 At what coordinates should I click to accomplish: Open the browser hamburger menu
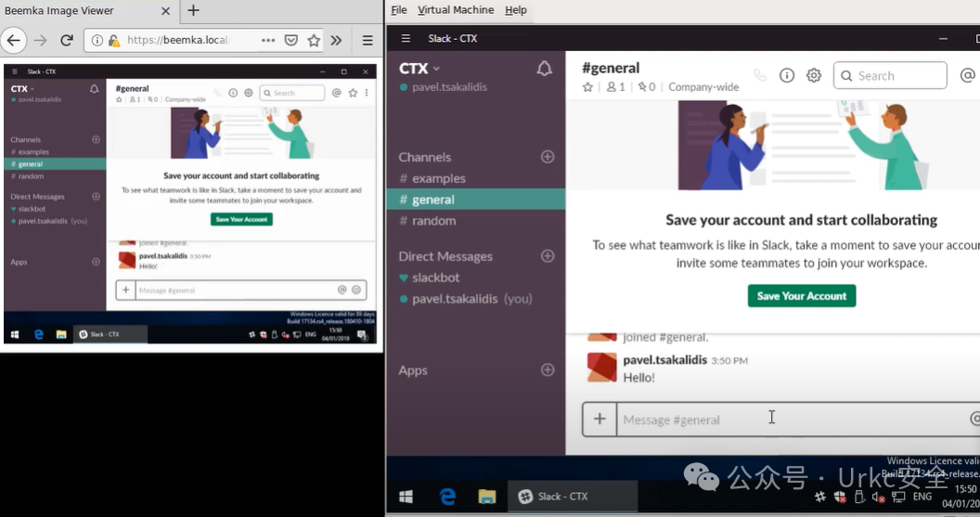367,40
